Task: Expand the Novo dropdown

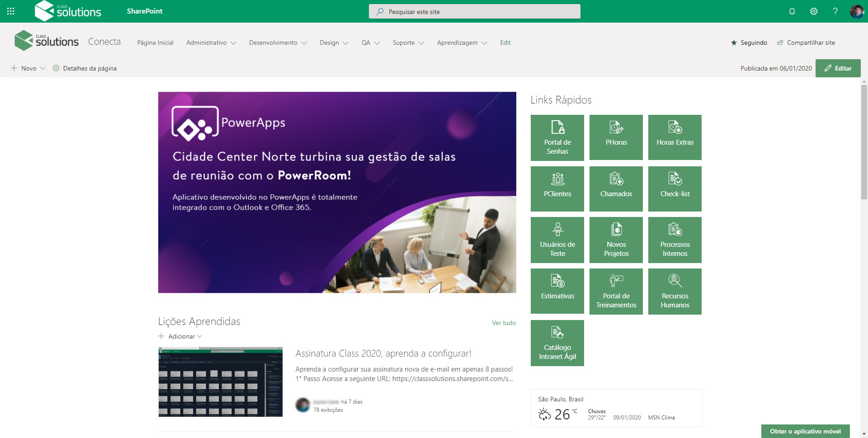Action: pos(28,68)
